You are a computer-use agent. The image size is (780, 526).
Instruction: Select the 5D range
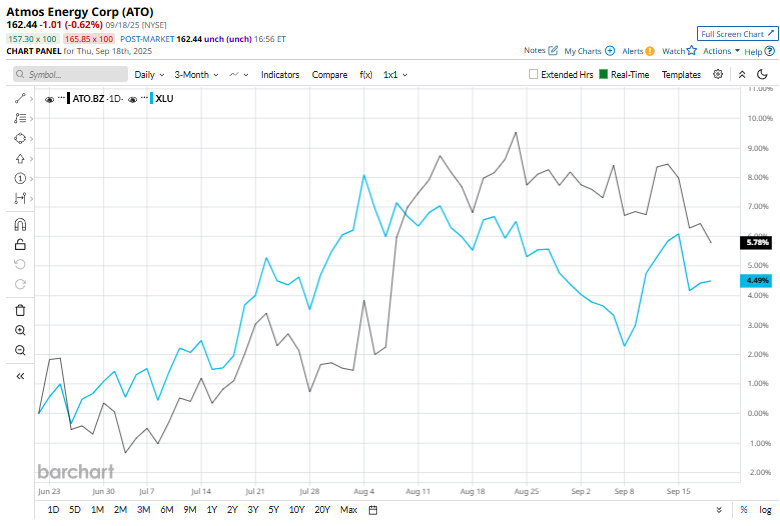(x=75, y=510)
